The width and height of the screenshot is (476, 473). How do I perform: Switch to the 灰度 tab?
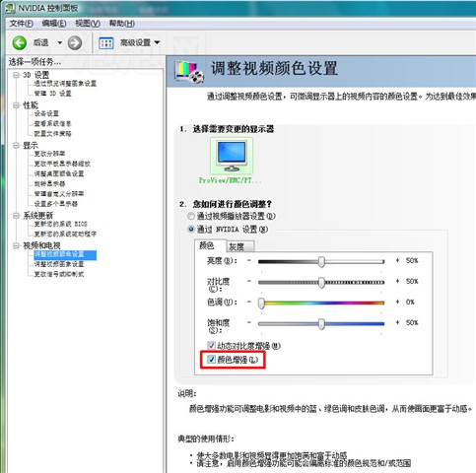point(240,246)
